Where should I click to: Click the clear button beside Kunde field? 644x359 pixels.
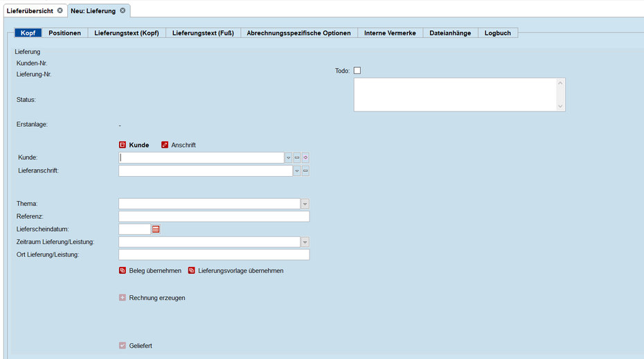point(297,157)
